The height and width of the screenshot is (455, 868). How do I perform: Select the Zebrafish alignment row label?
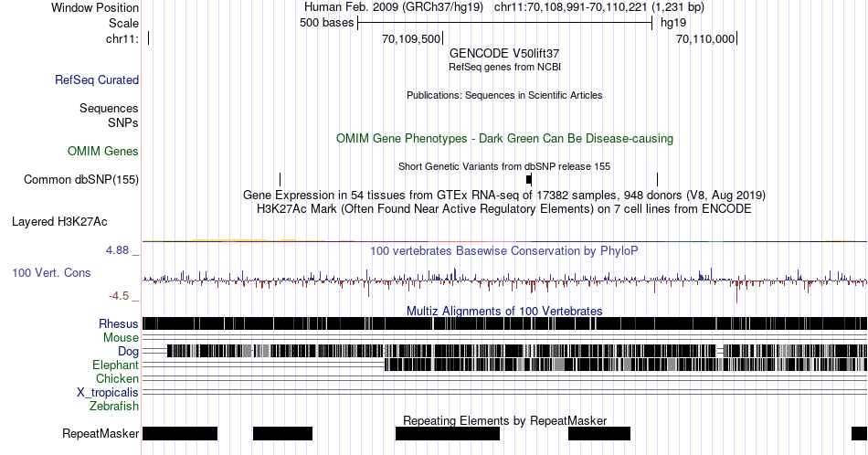tap(113, 406)
